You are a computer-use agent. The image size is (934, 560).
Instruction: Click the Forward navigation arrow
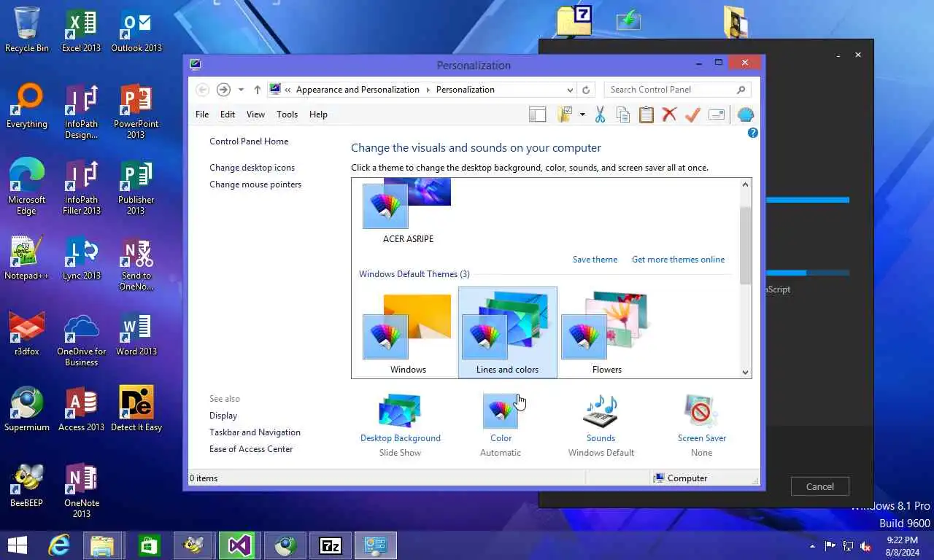tap(223, 90)
